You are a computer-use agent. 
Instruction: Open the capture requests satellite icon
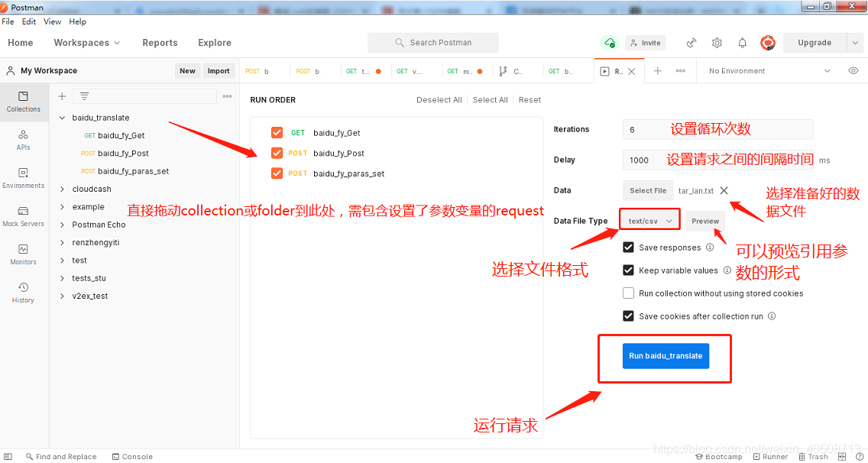point(691,43)
